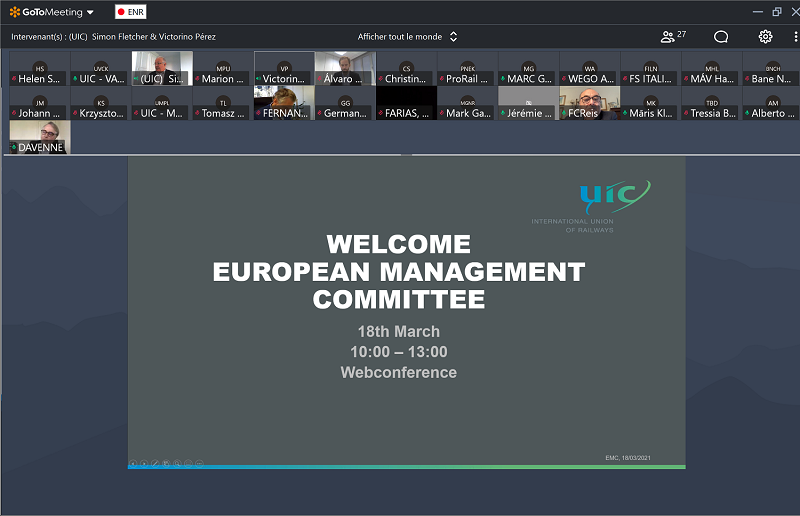Select the Tressia B... participant tile

pos(712,103)
